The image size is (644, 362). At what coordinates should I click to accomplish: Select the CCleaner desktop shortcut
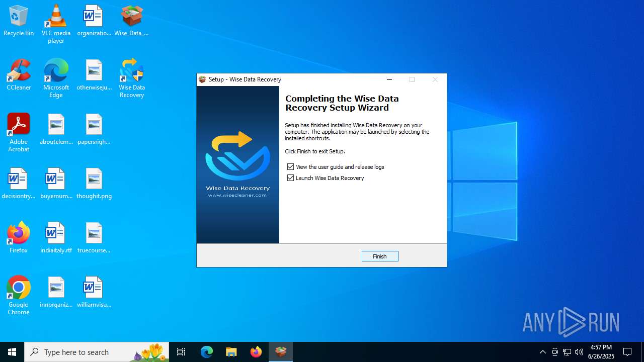pos(19,75)
